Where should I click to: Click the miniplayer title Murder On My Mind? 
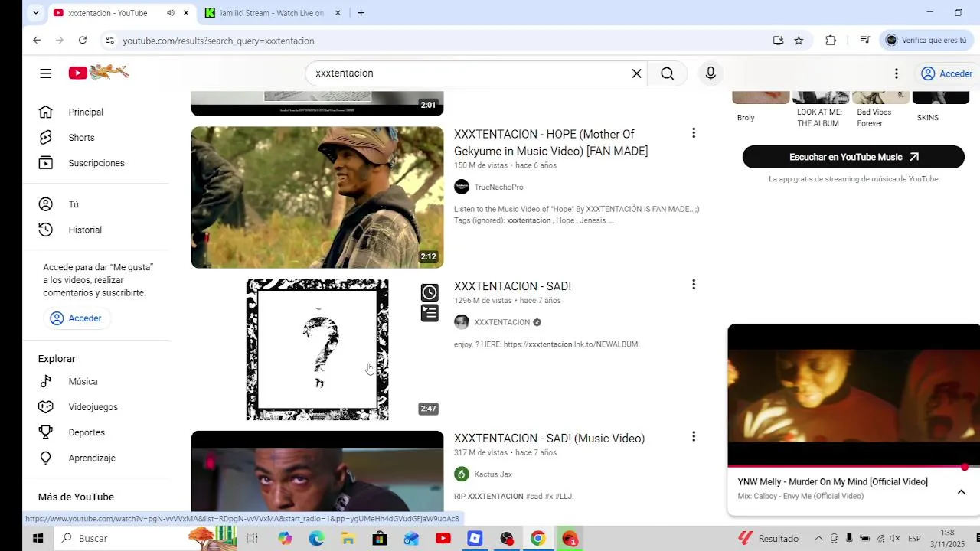(x=832, y=481)
